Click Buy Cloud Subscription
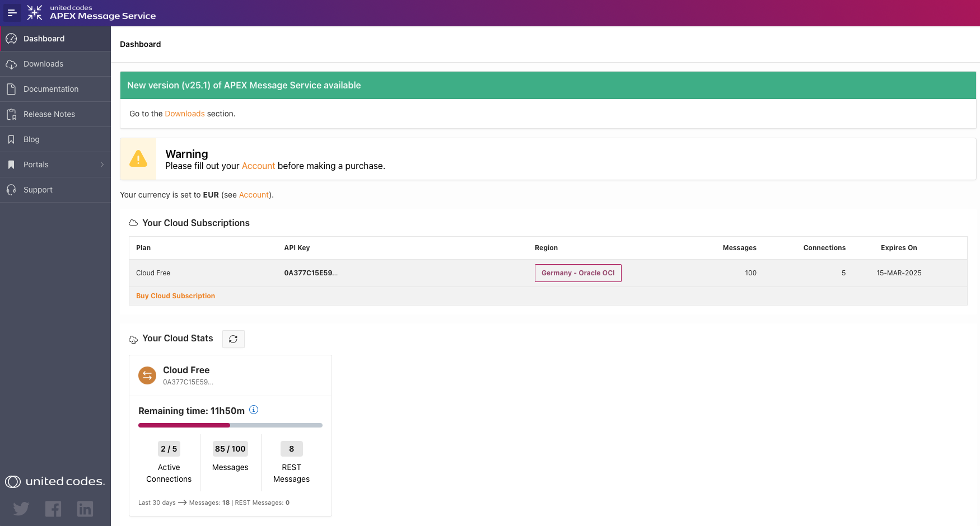Image resolution: width=980 pixels, height=526 pixels. tap(175, 296)
